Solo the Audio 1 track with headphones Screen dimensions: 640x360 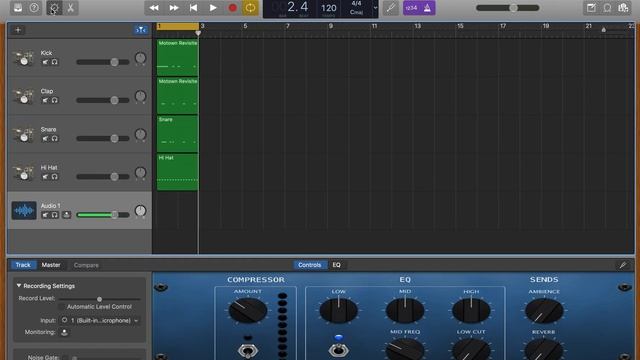(55, 215)
